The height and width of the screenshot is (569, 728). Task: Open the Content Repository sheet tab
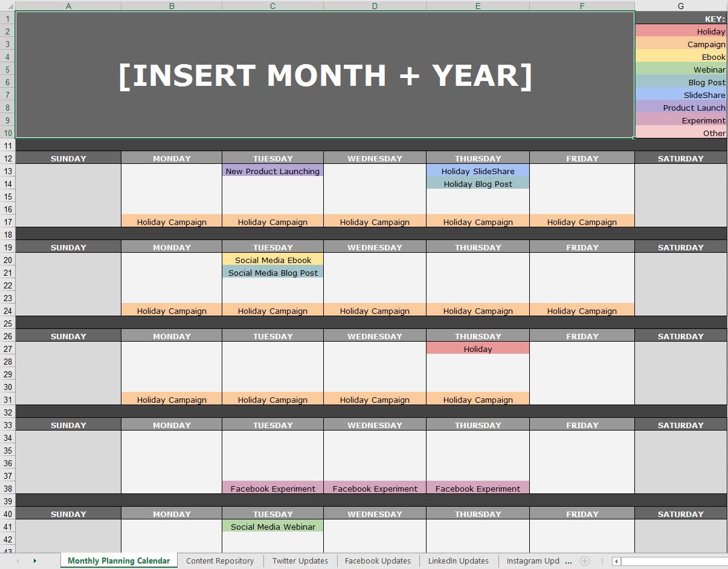pos(220,561)
